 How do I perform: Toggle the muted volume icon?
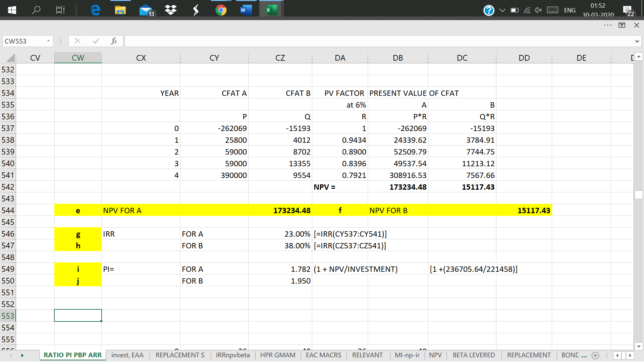pyautogui.click(x=538, y=10)
